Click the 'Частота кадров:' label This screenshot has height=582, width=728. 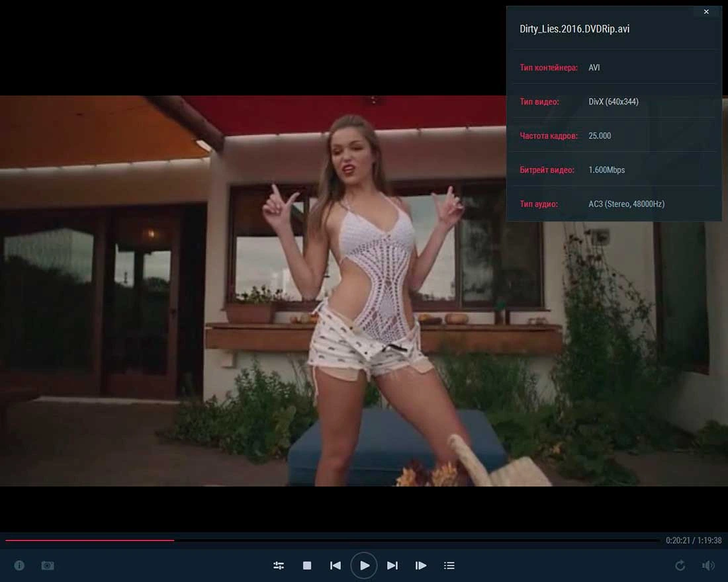[549, 136]
